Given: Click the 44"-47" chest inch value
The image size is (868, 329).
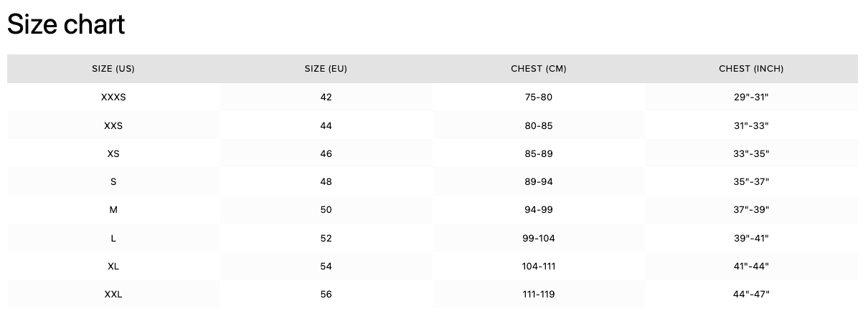Looking at the screenshot, I should coord(751,294).
